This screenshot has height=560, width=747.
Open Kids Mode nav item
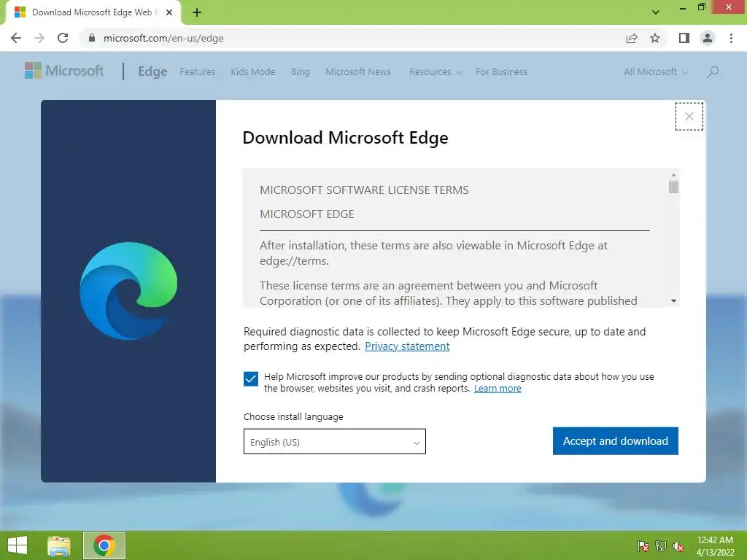tap(253, 72)
